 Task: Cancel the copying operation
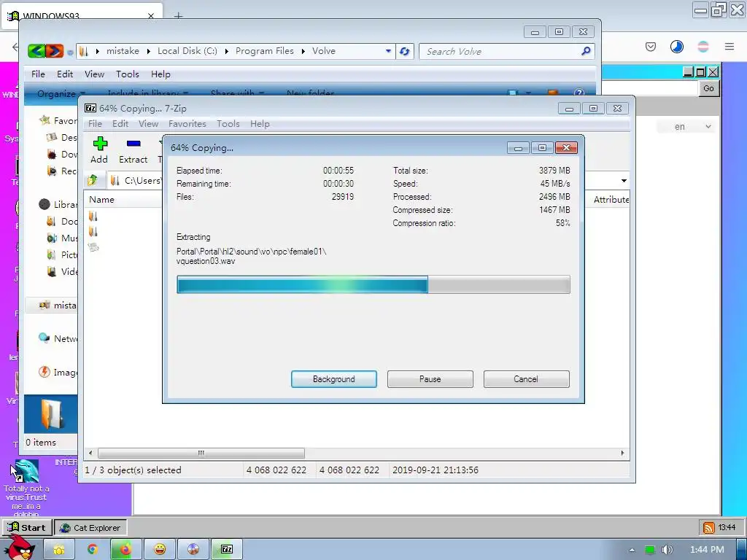click(526, 379)
